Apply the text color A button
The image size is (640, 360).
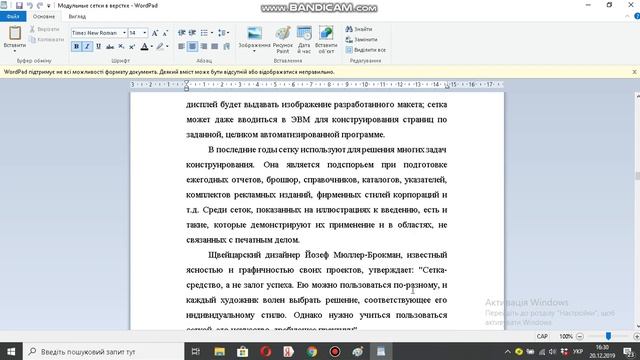(x=144, y=47)
